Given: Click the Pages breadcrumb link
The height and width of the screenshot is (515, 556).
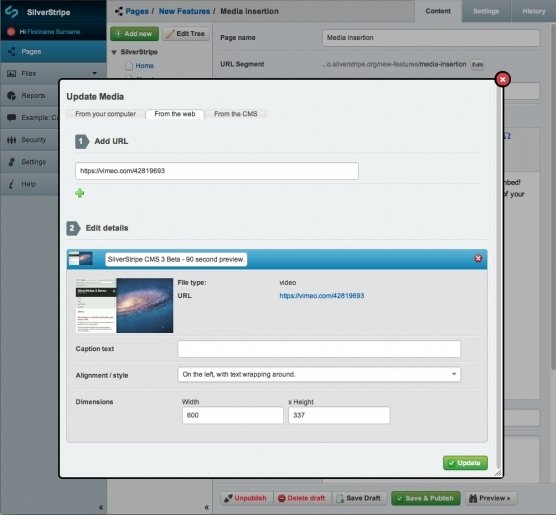Looking at the screenshot, I should [x=137, y=11].
